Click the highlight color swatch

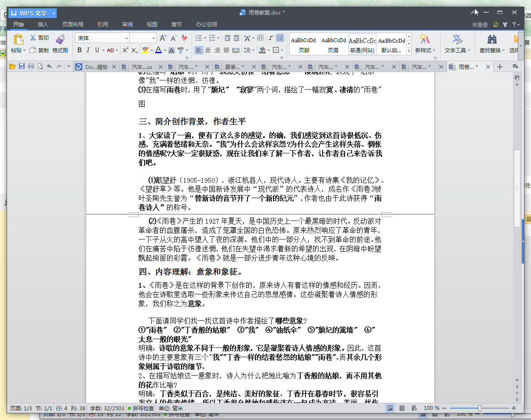point(145,50)
